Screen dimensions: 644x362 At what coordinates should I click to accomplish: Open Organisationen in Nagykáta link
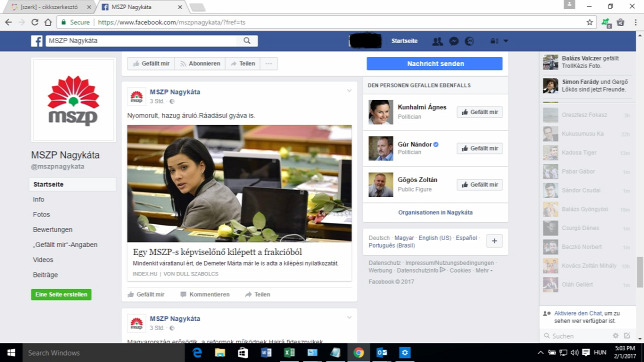(x=435, y=212)
